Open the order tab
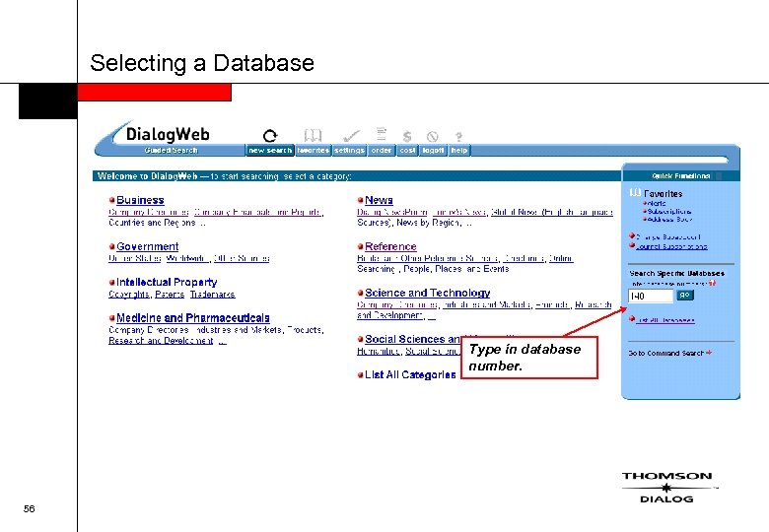The height and width of the screenshot is (532, 769). point(382,151)
